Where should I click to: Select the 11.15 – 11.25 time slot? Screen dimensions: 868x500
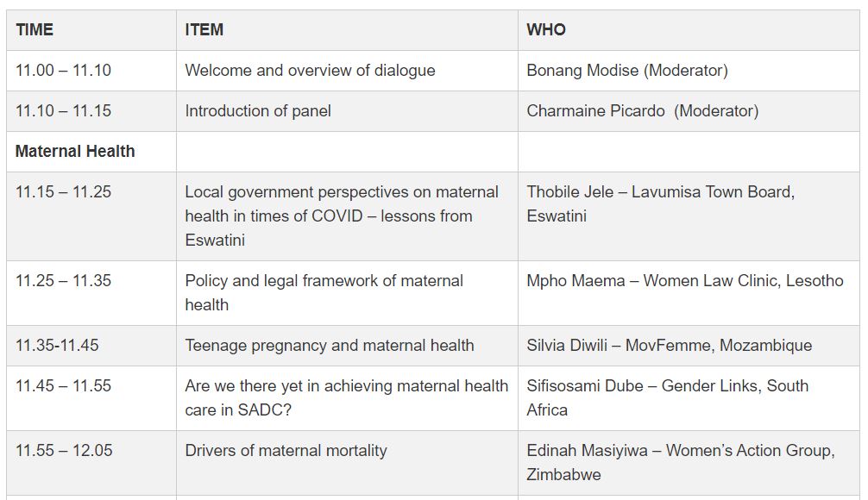[63, 192]
